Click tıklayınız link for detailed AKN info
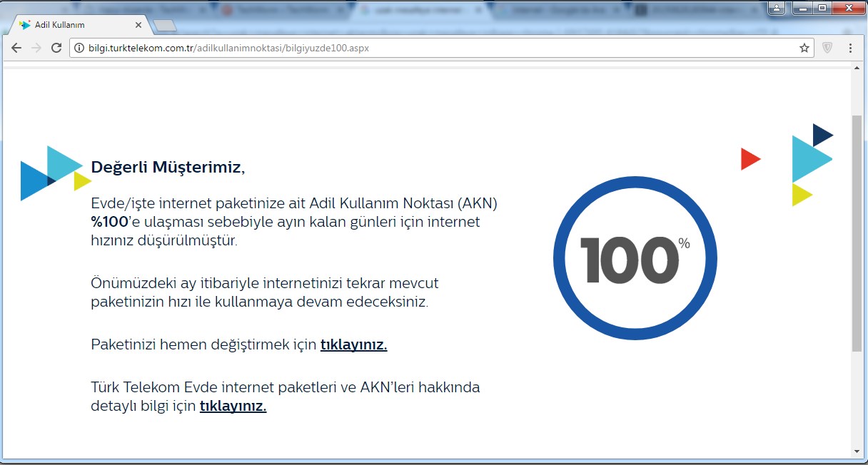This screenshot has width=868, height=465. point(233,407)
